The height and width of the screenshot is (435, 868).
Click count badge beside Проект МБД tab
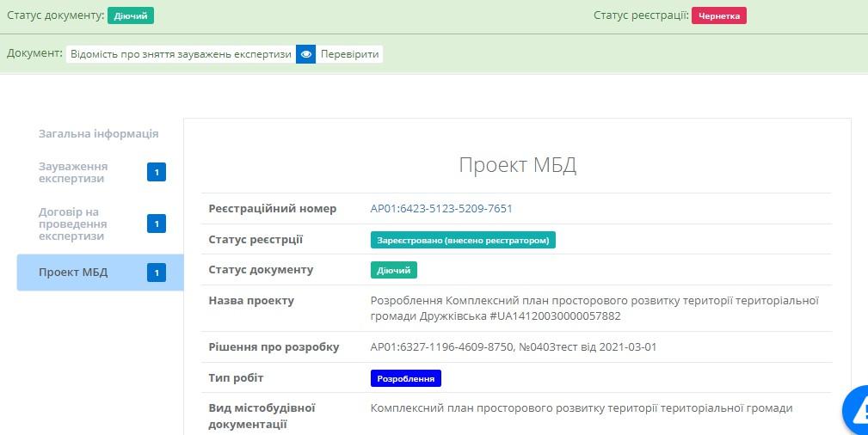click(157, 273)
